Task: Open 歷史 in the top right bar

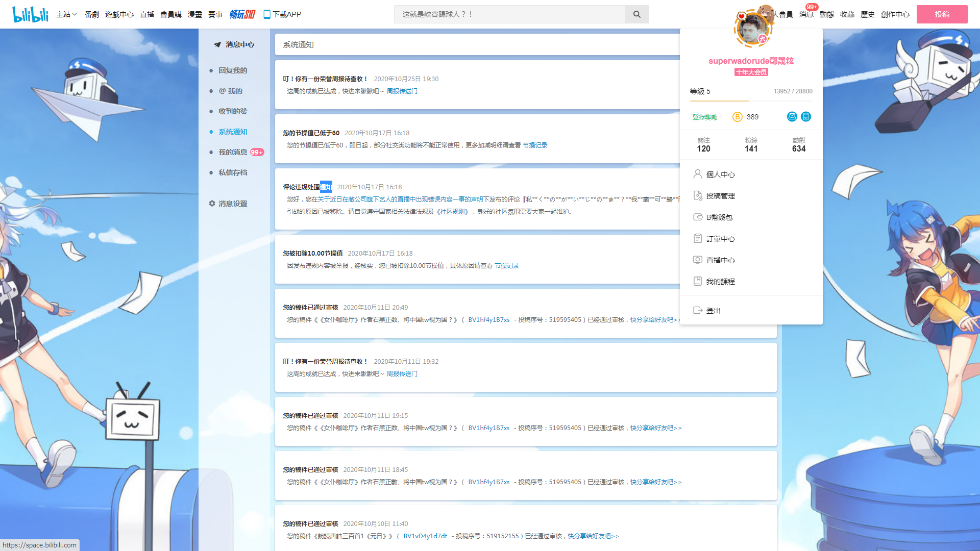Action: (868, 14)
